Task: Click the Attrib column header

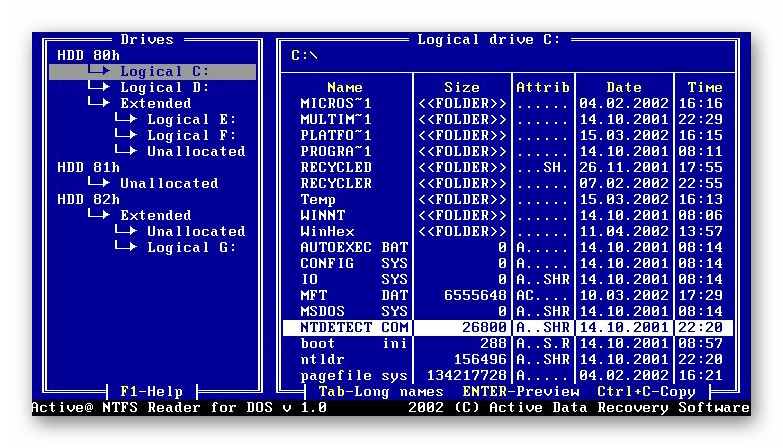Action: tap(543, 87)
